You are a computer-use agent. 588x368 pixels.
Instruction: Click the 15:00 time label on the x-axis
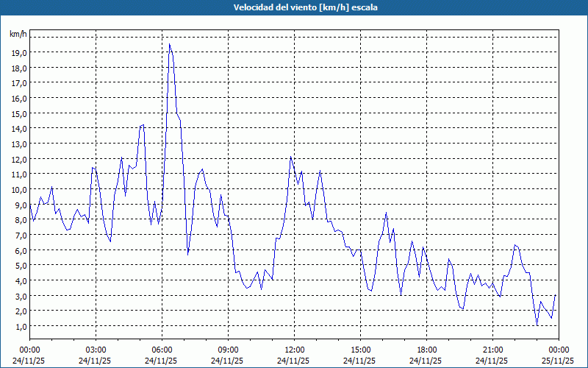click(360, 350)
